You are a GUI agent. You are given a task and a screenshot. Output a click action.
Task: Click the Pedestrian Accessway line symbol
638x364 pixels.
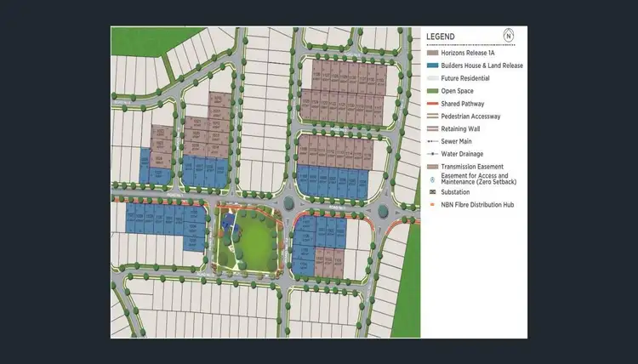[x=433, y=116]
